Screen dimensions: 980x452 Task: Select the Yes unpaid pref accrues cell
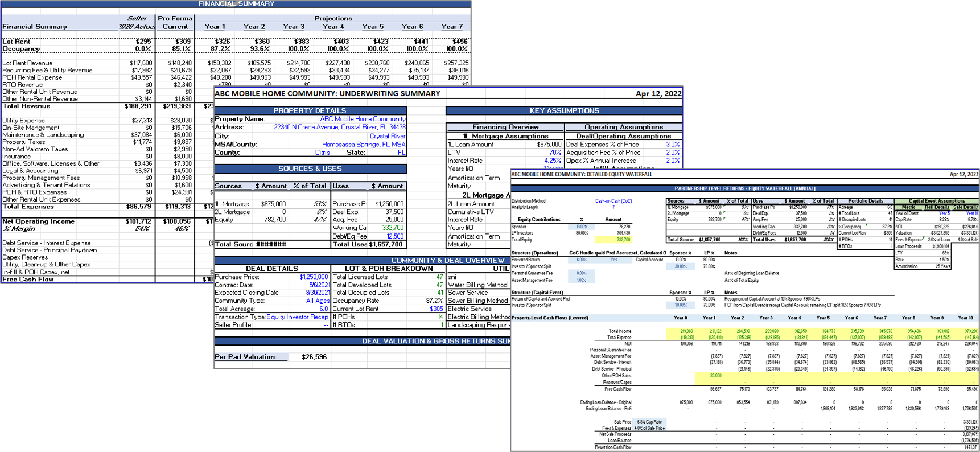coord(613,260)
